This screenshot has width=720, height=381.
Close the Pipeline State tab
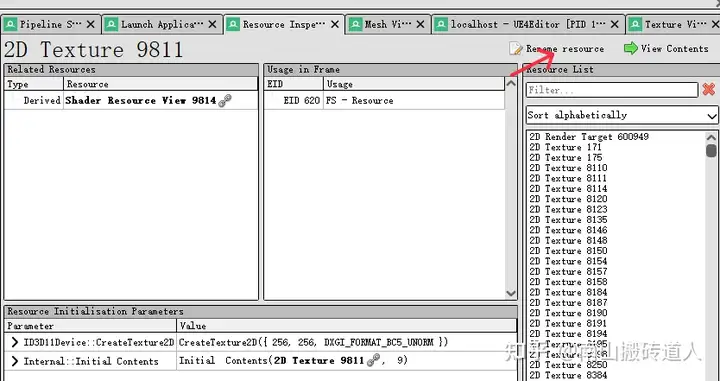click(90, 24)
